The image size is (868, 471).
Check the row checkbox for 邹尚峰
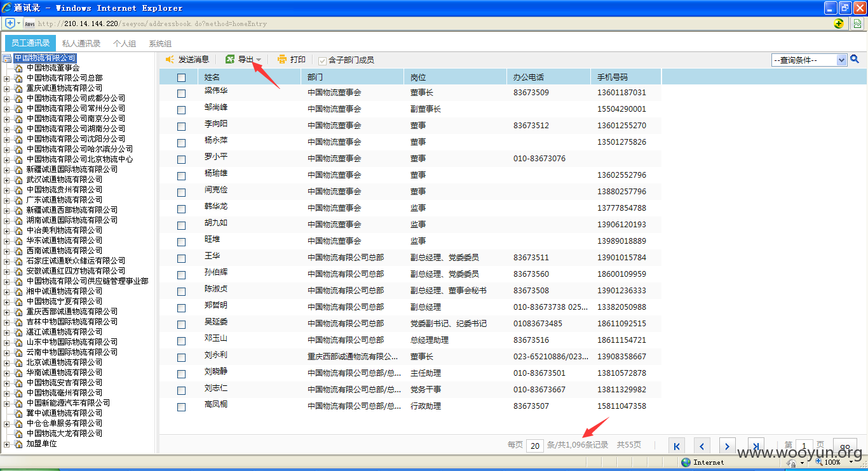[x=182, y=110]
